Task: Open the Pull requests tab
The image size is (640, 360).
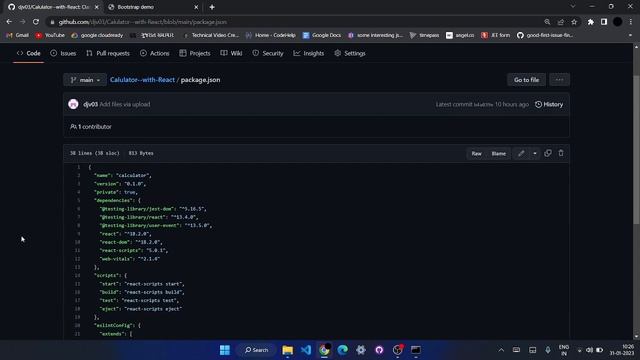Action: [x=108, y=53]
